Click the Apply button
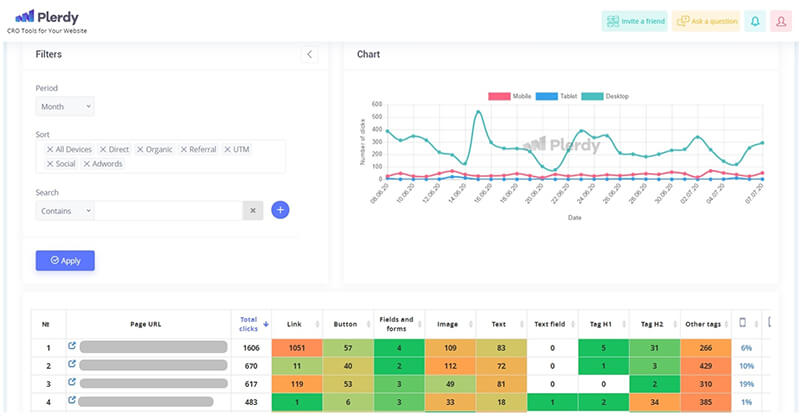The width and height of the screenshot is (800, 416). 65,260
